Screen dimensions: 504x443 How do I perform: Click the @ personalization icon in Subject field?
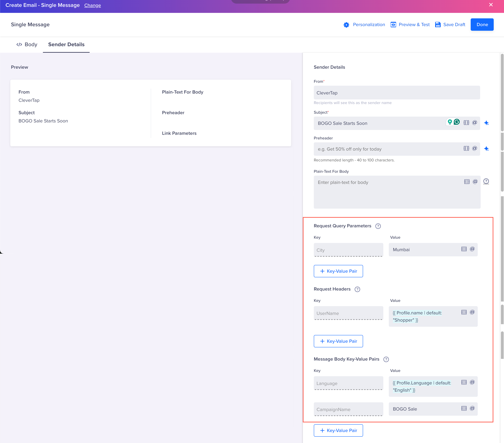tap(475, 123)
